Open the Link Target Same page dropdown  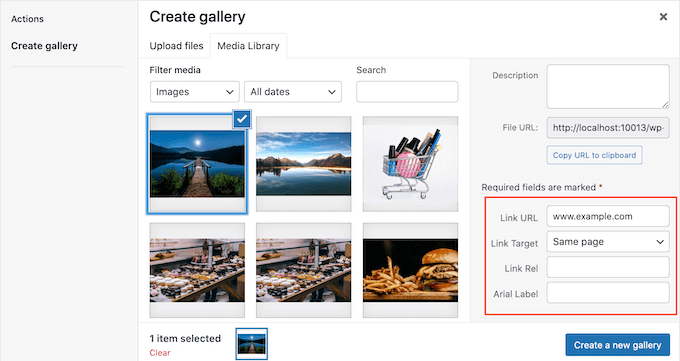coord(608,242)
